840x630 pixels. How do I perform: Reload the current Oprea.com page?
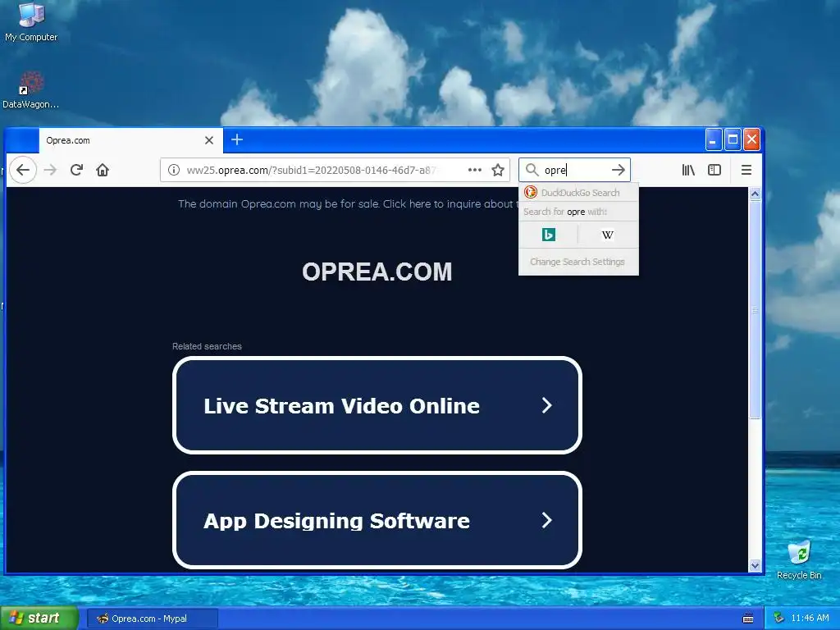coord(76,170)
